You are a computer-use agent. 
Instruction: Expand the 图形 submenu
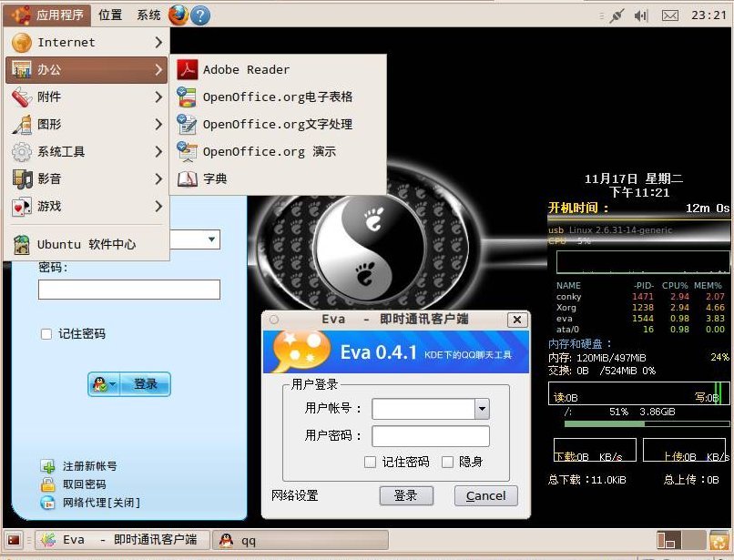158,124
